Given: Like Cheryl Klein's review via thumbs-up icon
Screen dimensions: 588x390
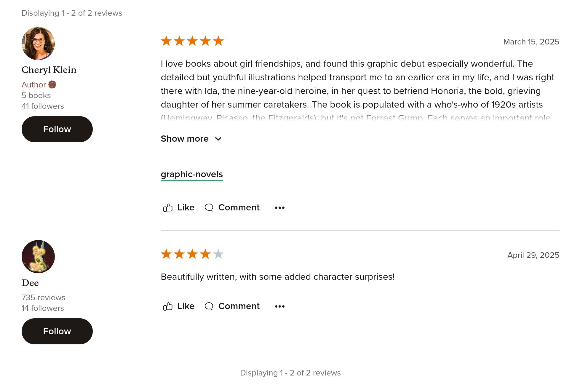Looking at the screenshot, I should pyautogui.click(x=168, y=208).
